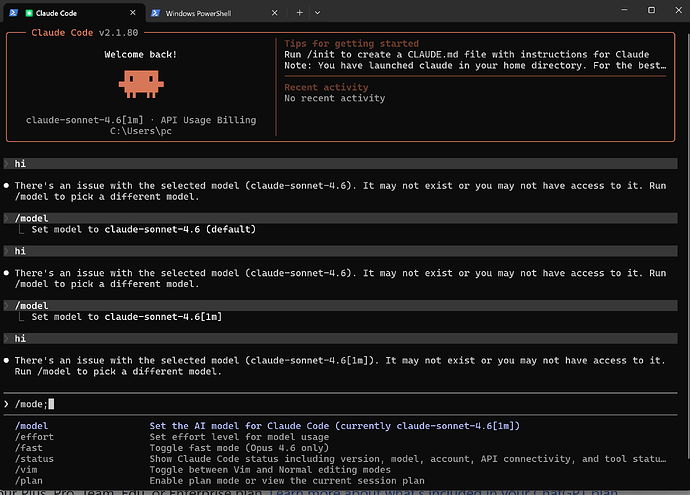Click the C:\Users\pc path text
The width and height of the screenshot is (690, 495).
click(x=141, y=131)
